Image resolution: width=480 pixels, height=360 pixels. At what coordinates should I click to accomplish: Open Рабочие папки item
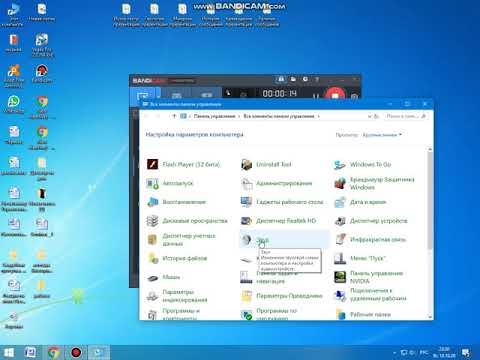click(363, 314)
